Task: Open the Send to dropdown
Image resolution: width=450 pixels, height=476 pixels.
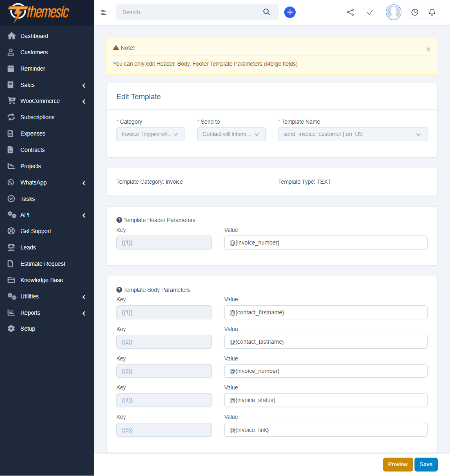Action: [x=232, y=134]
